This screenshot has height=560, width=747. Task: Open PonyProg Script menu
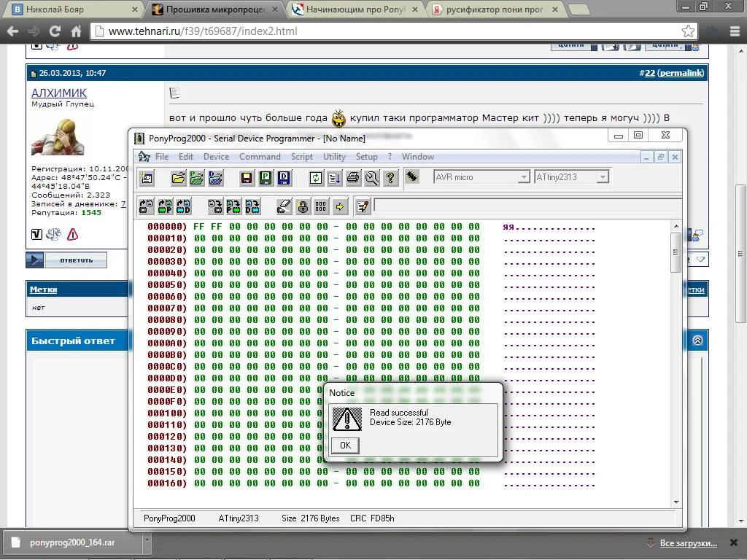302,157
